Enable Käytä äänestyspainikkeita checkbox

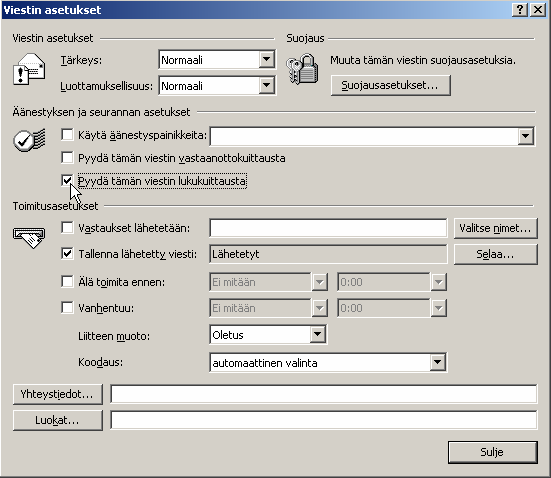[67, 135]
